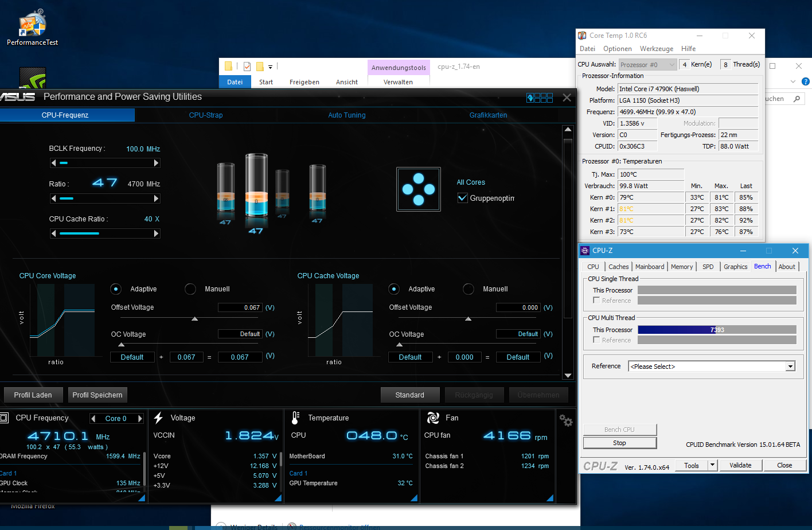Click the Cache Offset Voltage input field

tap(518, 307)
